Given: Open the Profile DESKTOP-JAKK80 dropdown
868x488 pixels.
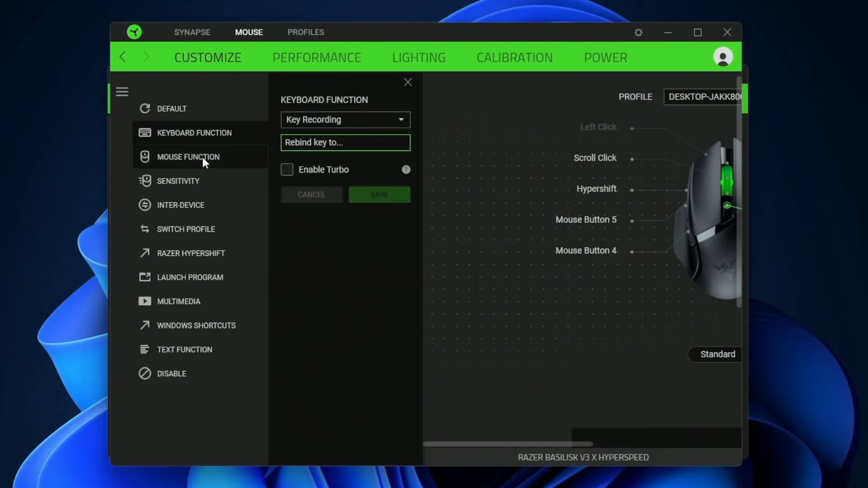Looking at the screenshot, I should click(703, 97).
